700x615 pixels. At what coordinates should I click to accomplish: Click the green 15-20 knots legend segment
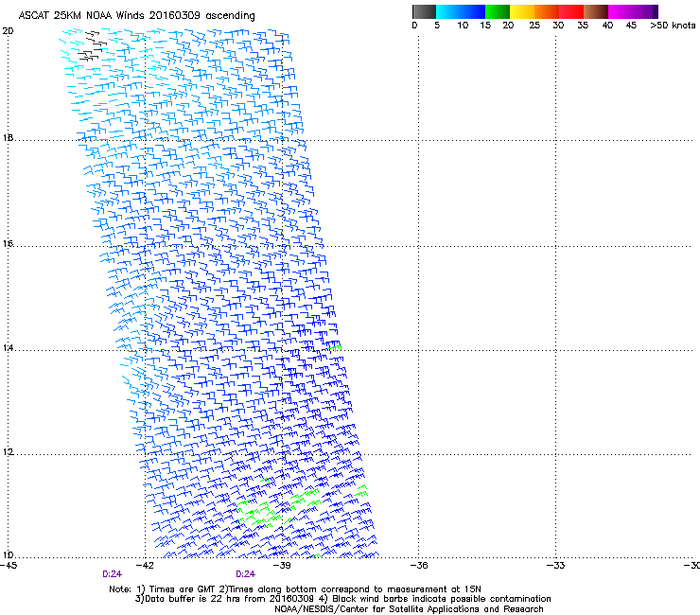pyautogui.click(x=498, y=11)
